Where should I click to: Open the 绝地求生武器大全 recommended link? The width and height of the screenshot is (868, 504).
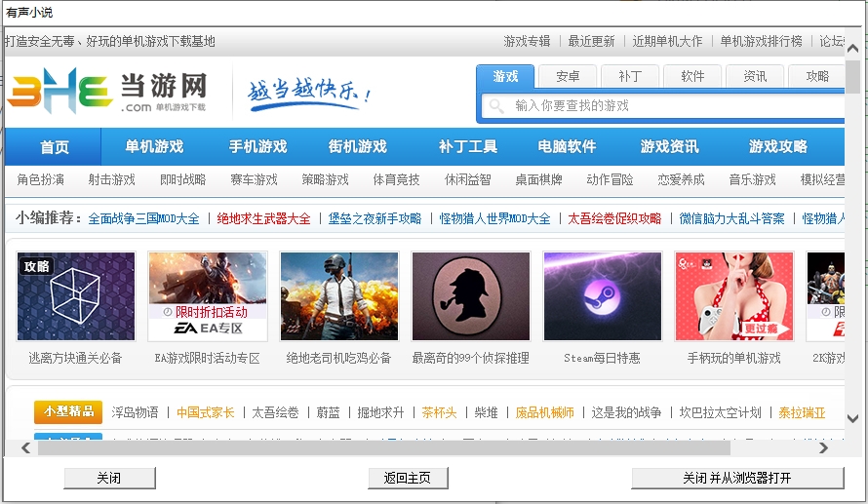pos(263,218)
